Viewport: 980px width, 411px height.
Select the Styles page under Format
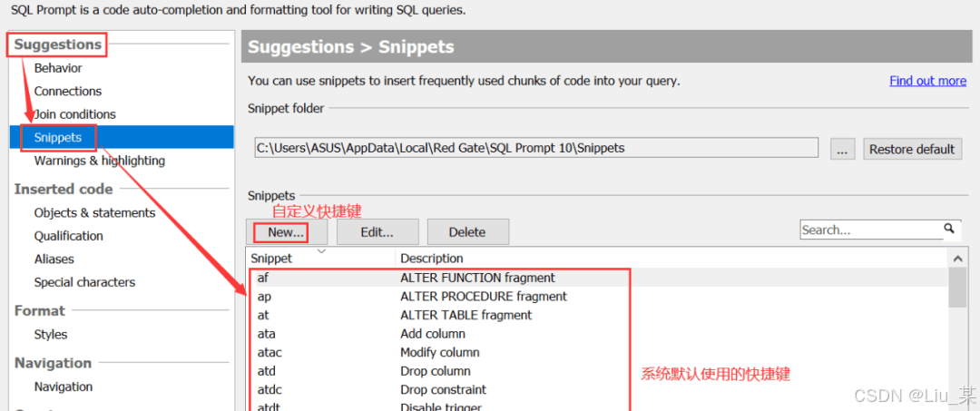(x=51, y=334)
